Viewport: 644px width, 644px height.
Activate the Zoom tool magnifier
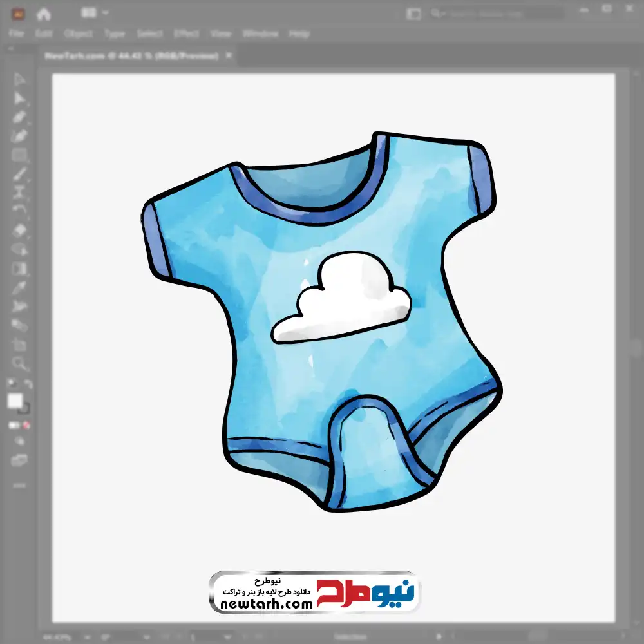[19, 364]
